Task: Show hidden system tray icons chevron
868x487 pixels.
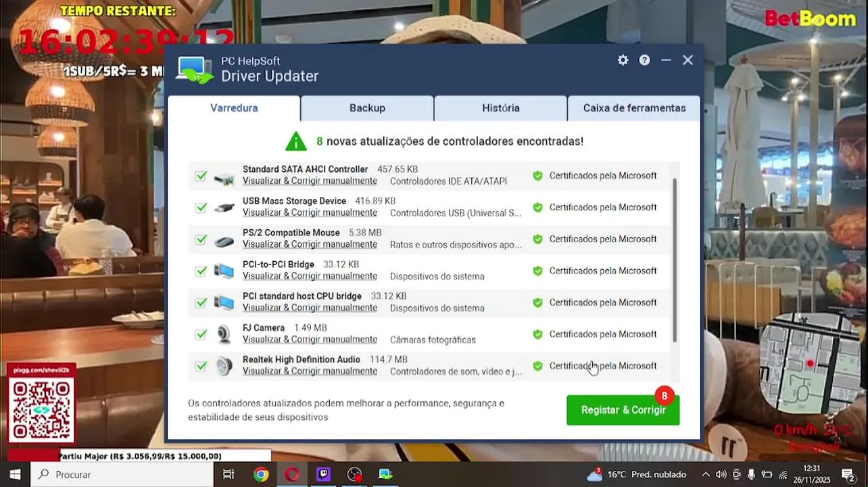Action: pyautogui.click(x=706, y=474)
